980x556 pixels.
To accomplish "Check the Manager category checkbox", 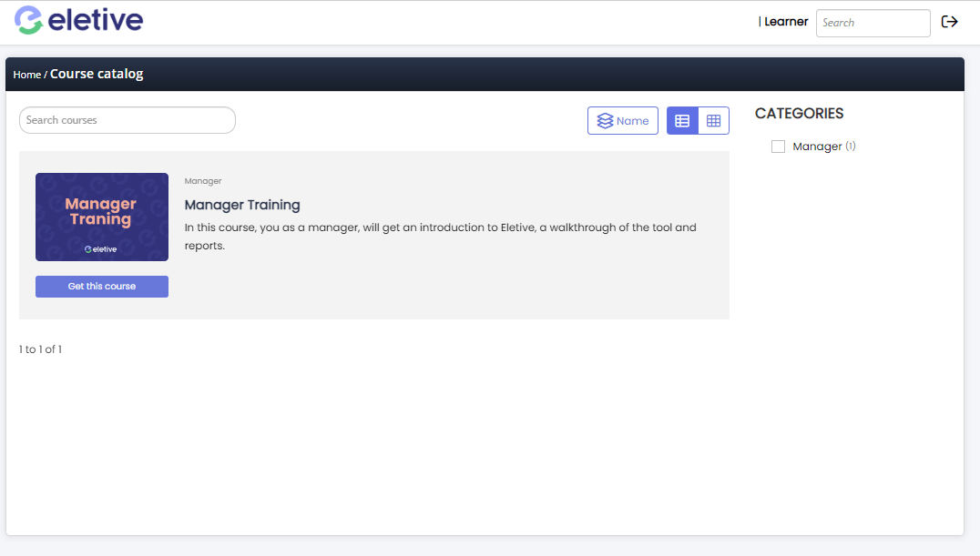I will pos(778,147).
